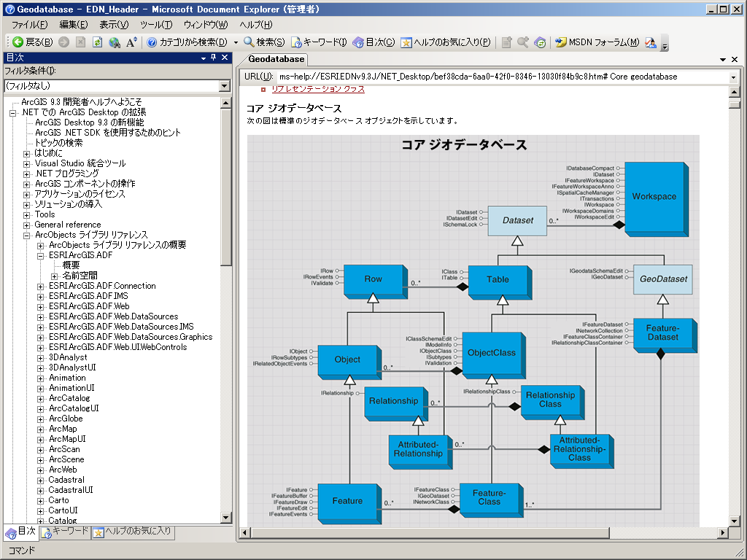Click the document vertical scrollbar thumb
Image resolution: width=747 pixels, height=560 pixels.
click(734, 104)
